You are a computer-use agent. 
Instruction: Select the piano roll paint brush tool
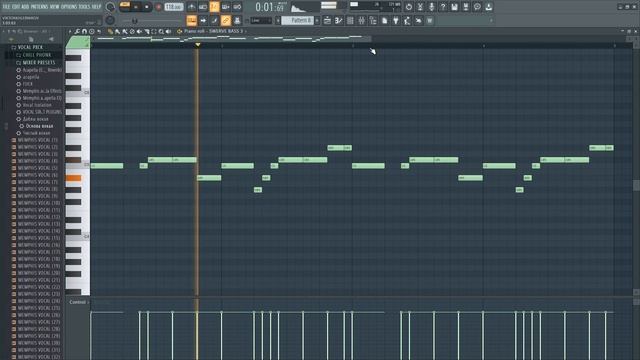(x=118, y=31)
